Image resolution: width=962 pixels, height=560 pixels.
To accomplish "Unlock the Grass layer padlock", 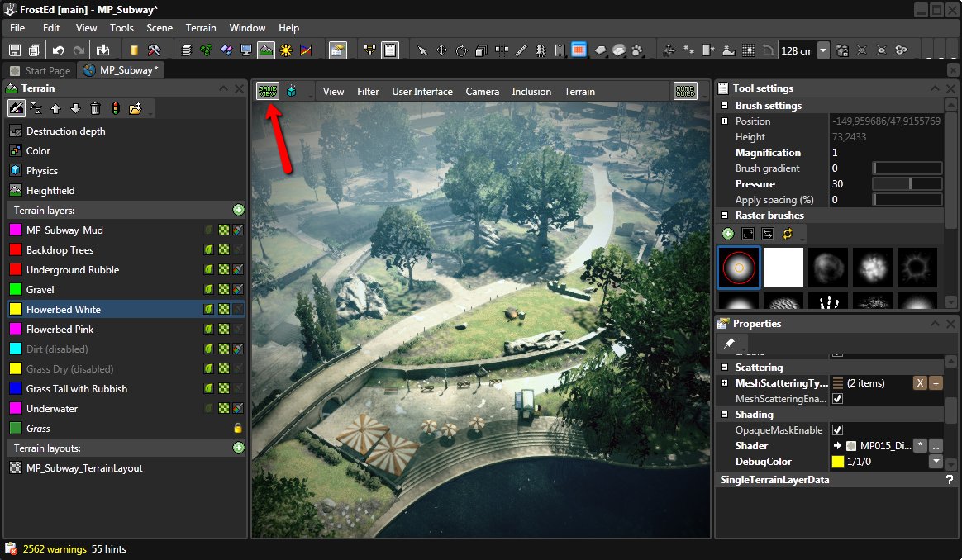I will point(238,429).
